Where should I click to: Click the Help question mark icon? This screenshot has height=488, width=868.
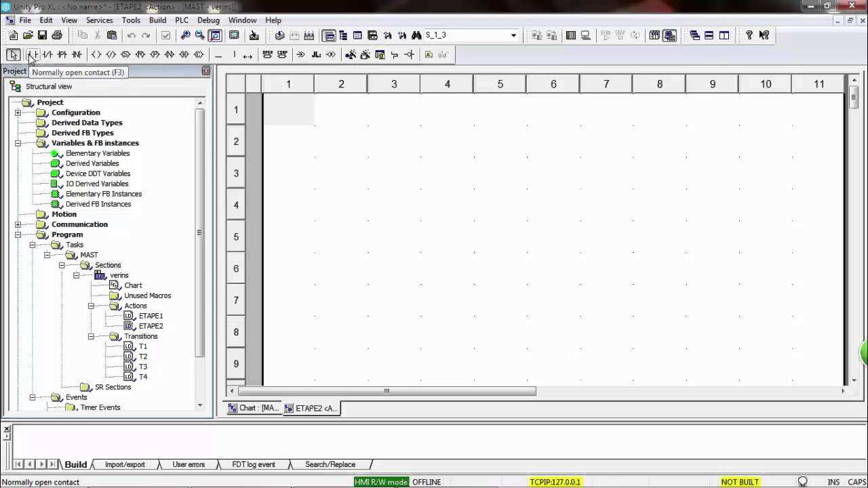tap(749, 35)
